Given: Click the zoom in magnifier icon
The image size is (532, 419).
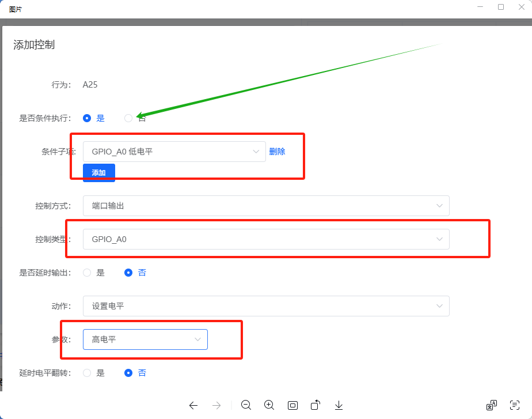Looking at the screenshot, I should point(269,405).
